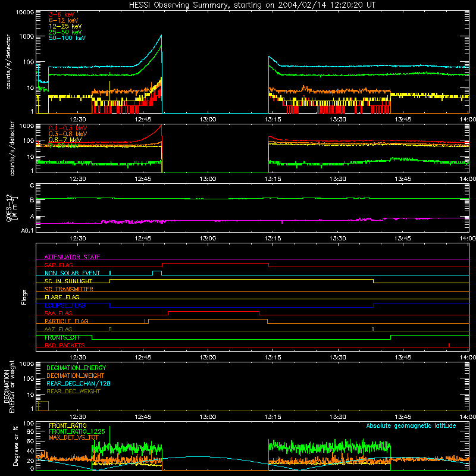Click the yellow '12-25 keV' legend entry
This screenshot has width=476, height=476.
(65, 26)
